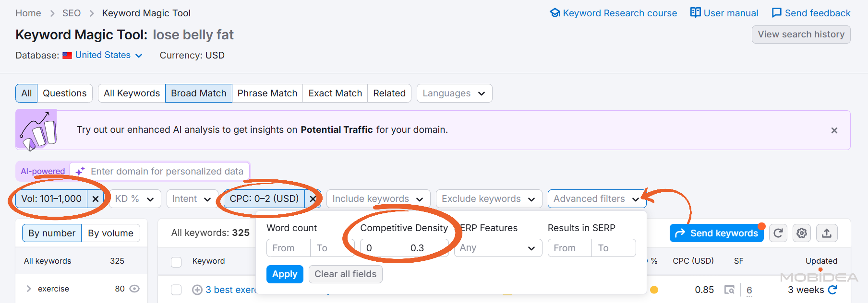The height and width of the screenshot is (303, 868).
Task: Select the By number grouping
Action: pos(52,233)
